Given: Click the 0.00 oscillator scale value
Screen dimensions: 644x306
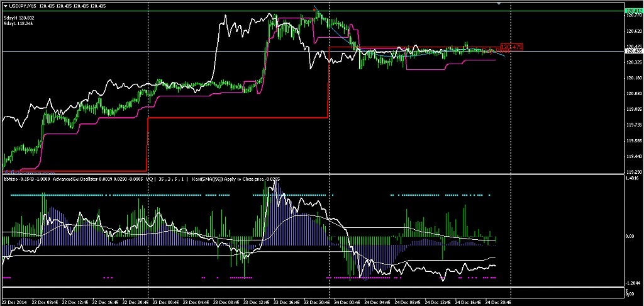Looking at the screenshot, I should point(630,236).
